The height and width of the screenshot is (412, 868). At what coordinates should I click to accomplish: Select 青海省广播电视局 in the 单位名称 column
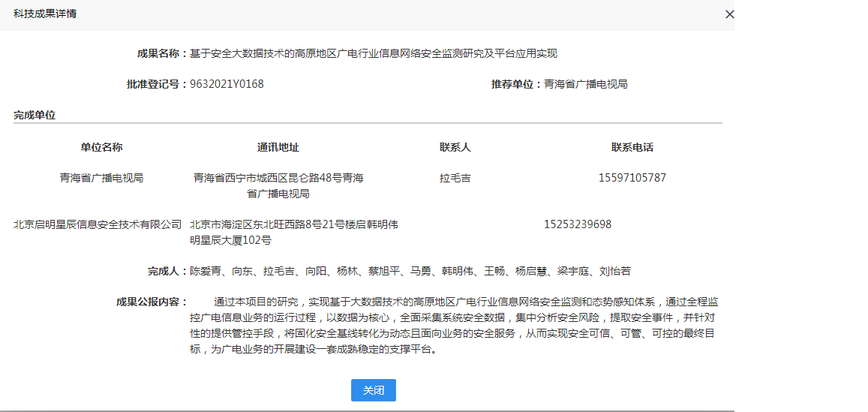pos(101,179)
